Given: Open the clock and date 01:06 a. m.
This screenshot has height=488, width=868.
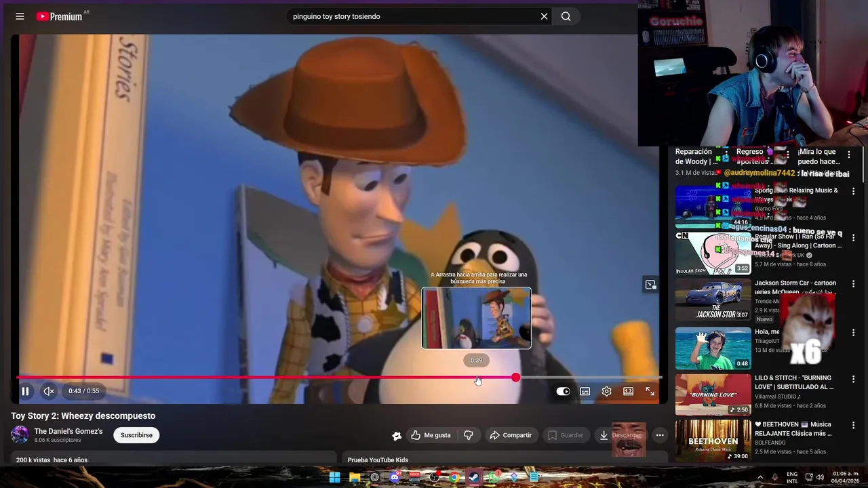Looking at the screenshot, I should click(x=846, y=477).
